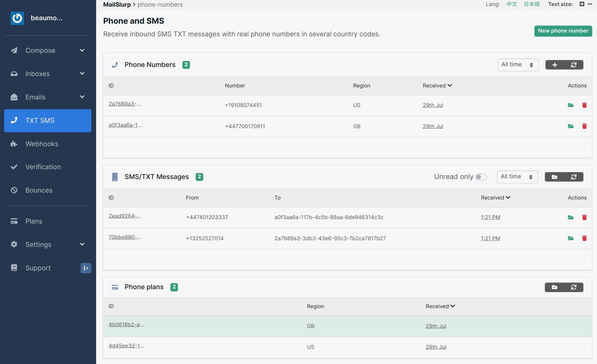The width and height of the screenshot is (597, 364).
Task: Toggle the Unread only switch
Action: pos(481,177)
